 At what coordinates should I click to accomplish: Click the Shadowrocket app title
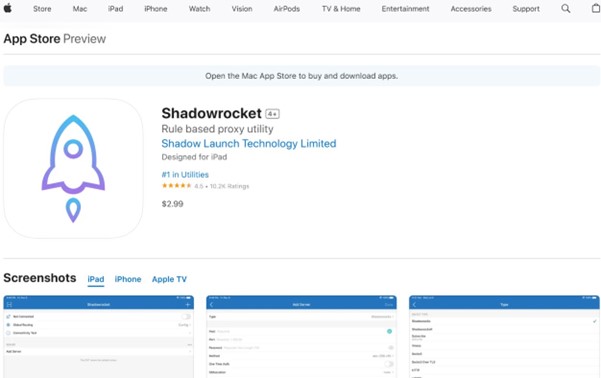212,113
